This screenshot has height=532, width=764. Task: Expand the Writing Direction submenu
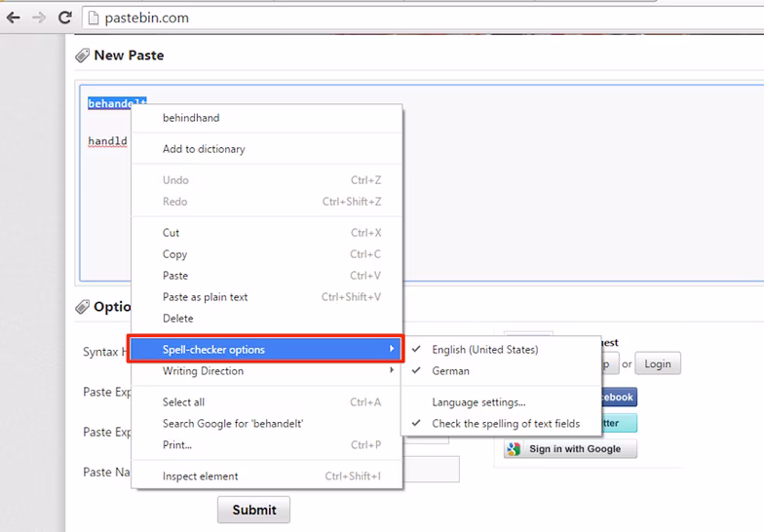click(x=267, y=371)
